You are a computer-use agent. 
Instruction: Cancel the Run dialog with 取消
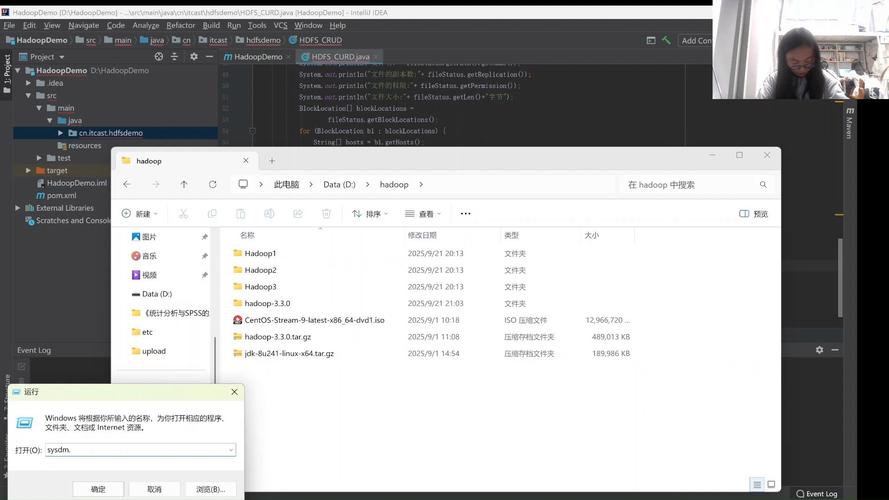click(154, 489)
